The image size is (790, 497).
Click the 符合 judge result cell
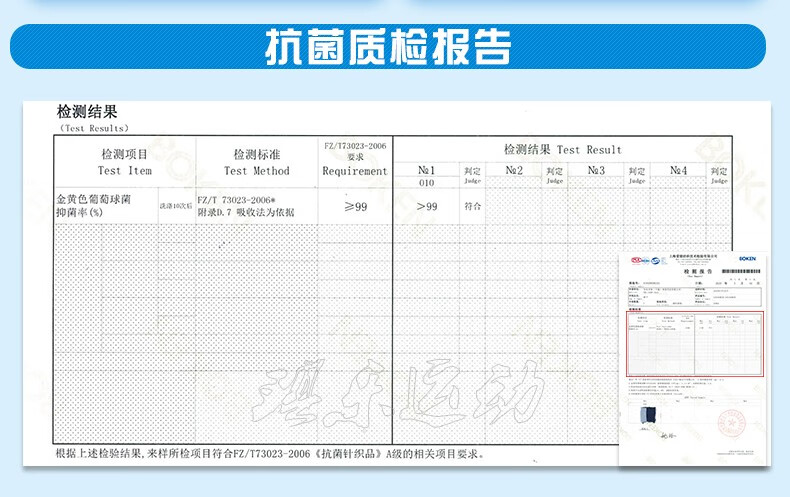473,206
